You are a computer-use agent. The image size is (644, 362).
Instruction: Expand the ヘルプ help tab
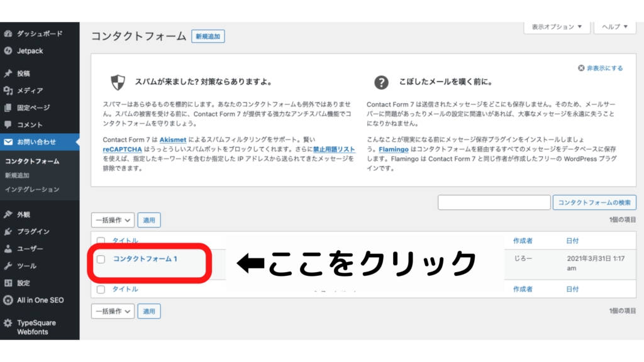(615, 27)
